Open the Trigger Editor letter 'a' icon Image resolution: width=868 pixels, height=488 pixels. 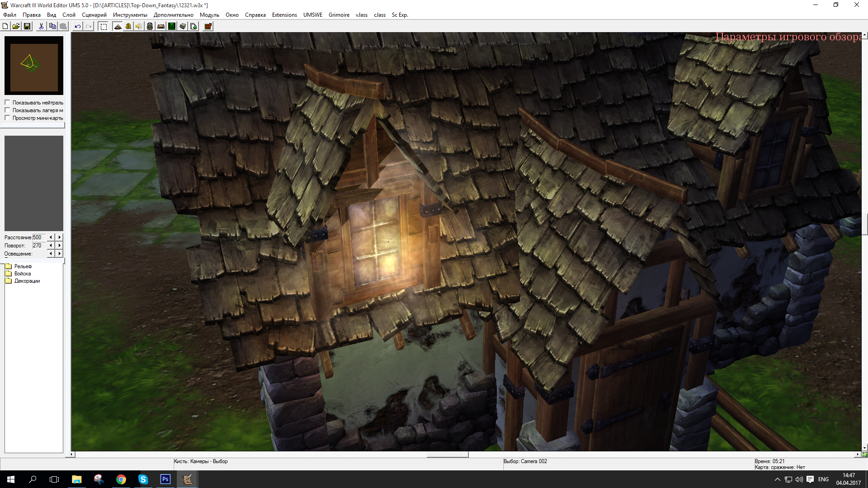[128, 26]
